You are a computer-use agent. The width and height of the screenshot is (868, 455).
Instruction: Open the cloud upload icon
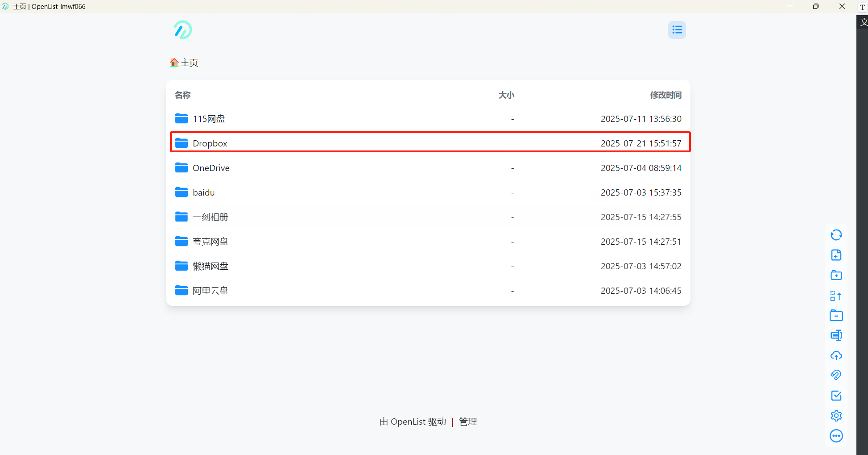coord(836,355)
